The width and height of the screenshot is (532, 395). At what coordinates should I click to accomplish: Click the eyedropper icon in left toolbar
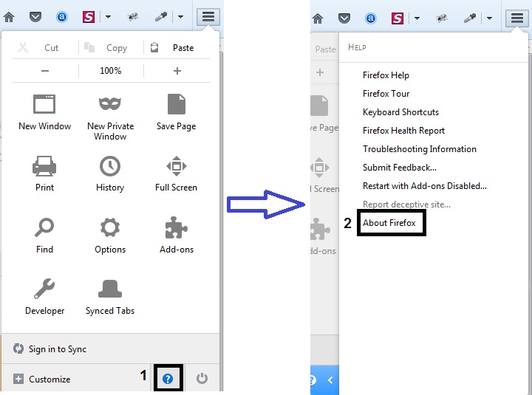tap(161, 17)
